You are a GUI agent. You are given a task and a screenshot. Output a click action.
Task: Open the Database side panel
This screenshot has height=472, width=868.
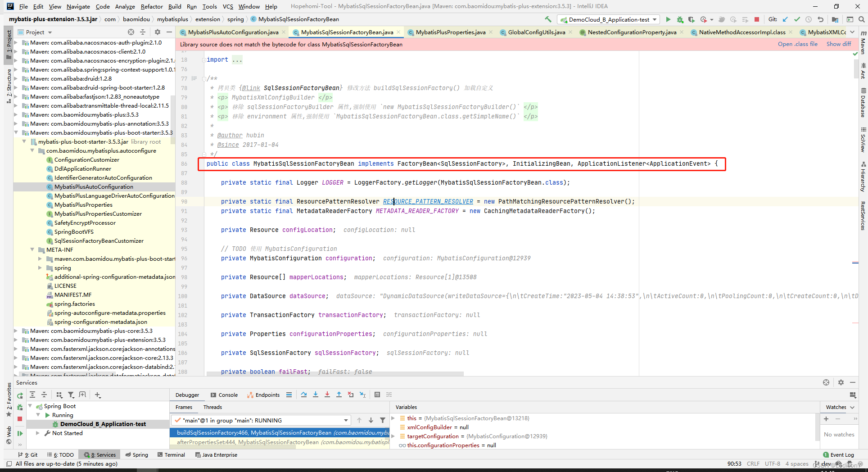[x=863, y=103]
